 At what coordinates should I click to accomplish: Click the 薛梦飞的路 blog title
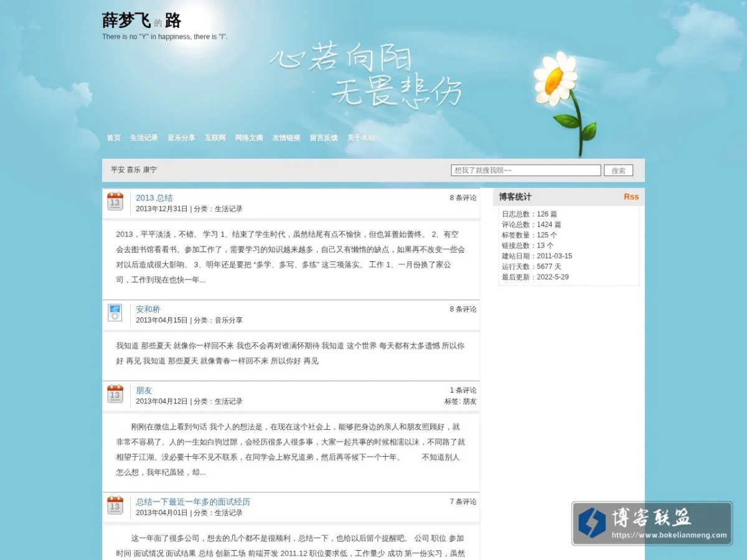[141, 21]
